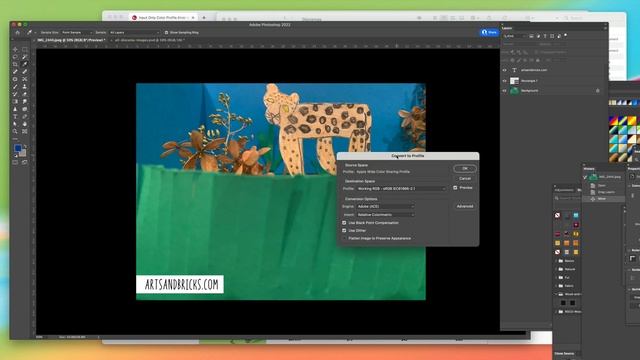
Task: Open the Sample Size dropdown
Action: tap(76, 32)
